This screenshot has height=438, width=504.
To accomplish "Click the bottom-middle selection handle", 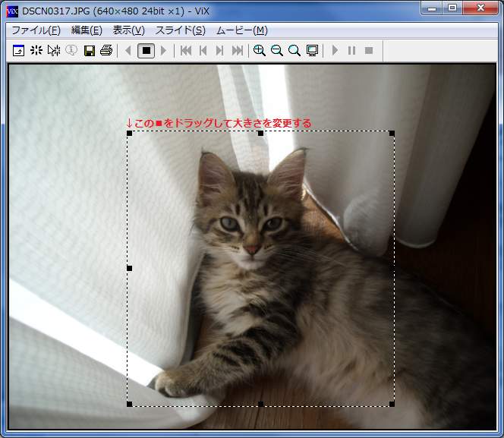I will (x=260, y=404).
